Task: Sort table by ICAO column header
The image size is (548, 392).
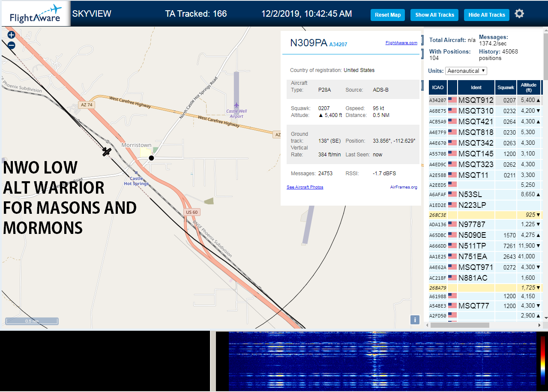Action: point(438,87)
